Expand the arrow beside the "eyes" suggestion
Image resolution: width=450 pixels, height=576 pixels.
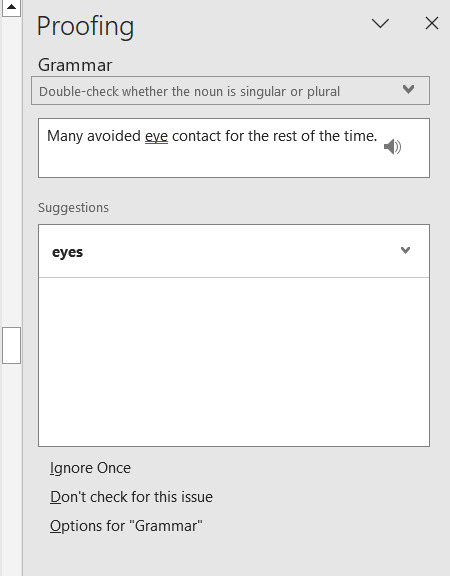pyautogui.click(x=405, y=251)
